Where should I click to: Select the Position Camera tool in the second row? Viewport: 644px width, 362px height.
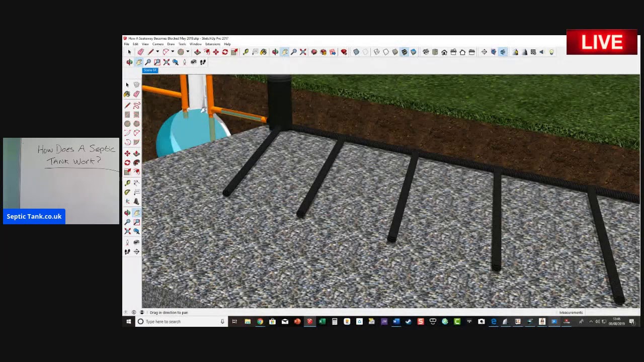[185, 62]
